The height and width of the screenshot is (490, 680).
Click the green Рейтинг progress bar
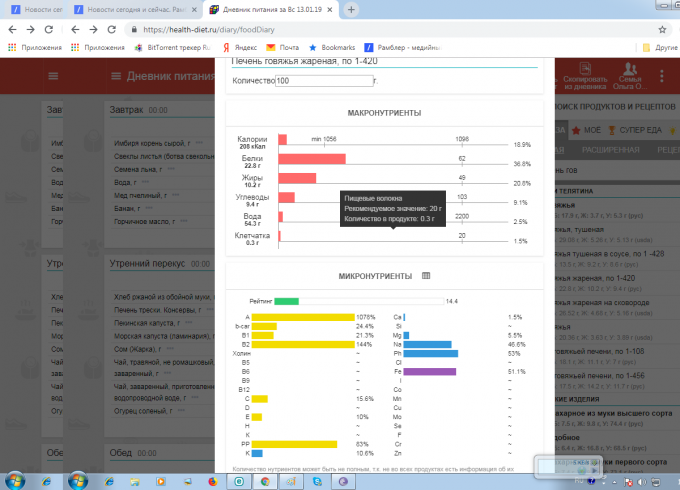click(286, 301)
